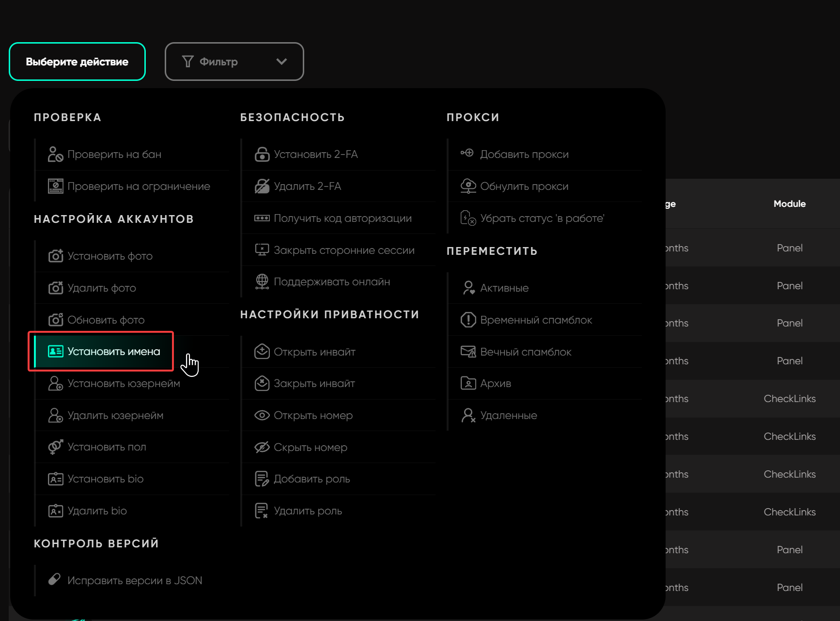Image resolution: width=840 pixels, height=621 pixels.
Task: Click the Выберите действие button
Action: [x=77, y=62]
